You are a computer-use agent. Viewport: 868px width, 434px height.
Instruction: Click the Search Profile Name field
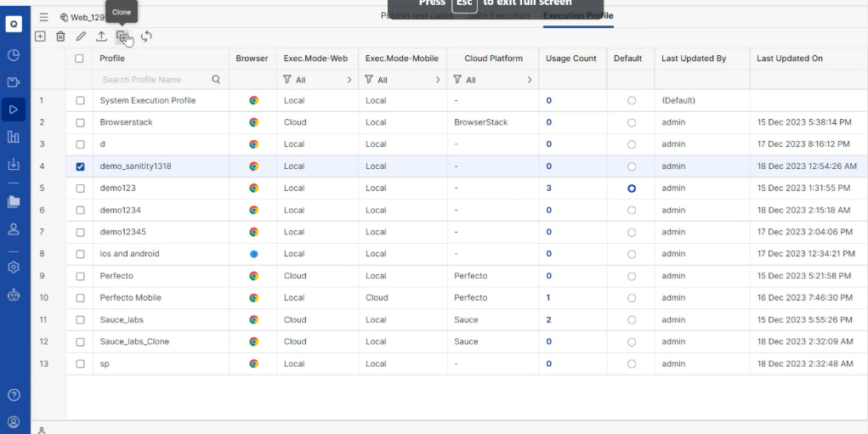pyautogui.click(x=153, y=80)
